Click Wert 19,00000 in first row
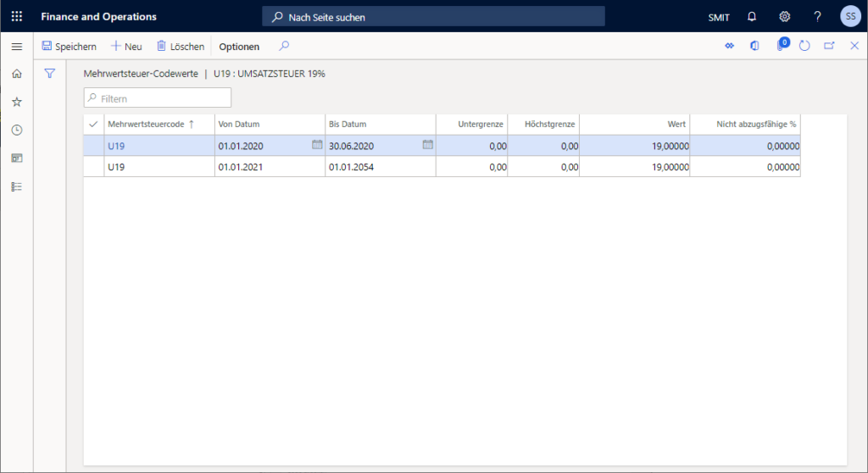 point(635,146)
